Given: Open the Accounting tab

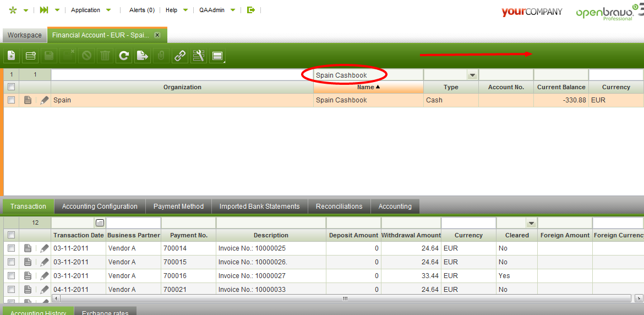Looking at the screenshot, I should (x=395, y=207).
